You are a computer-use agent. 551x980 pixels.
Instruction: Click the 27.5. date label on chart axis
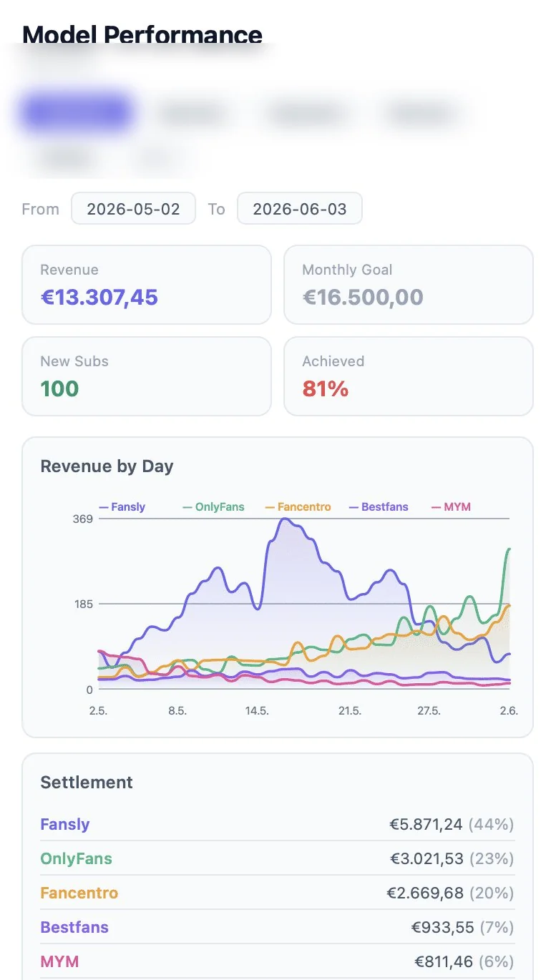pos(429,711)
